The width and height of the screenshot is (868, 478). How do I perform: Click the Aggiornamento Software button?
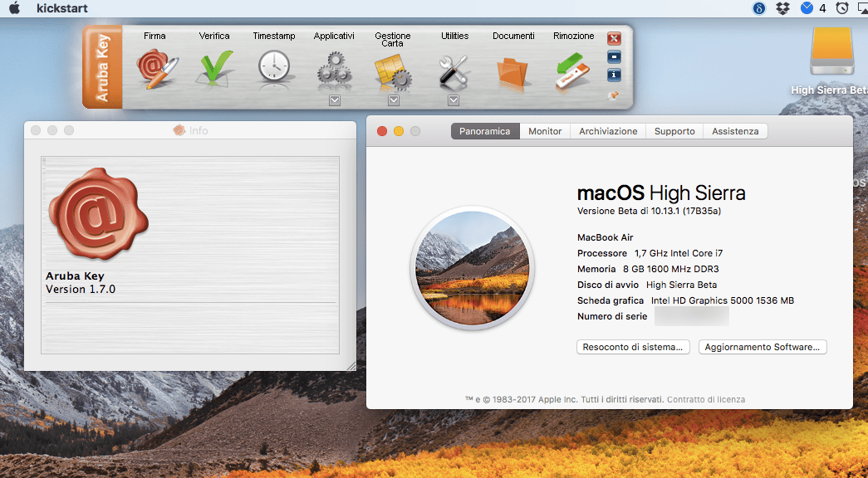tap(763, 347)
